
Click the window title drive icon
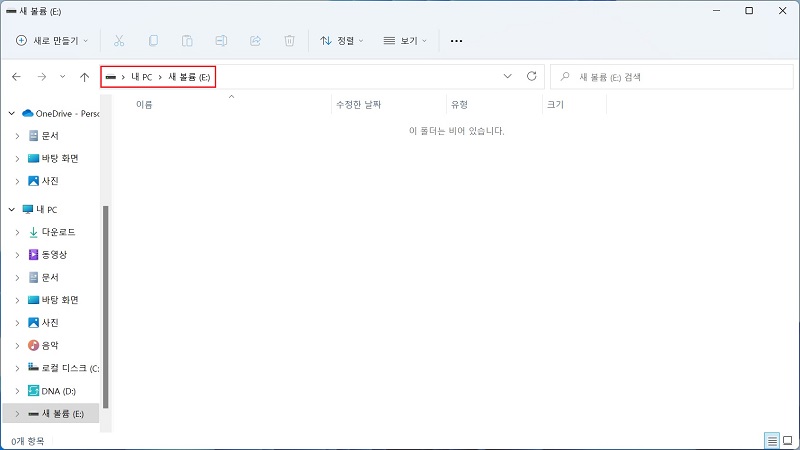(x=11, y=11)
